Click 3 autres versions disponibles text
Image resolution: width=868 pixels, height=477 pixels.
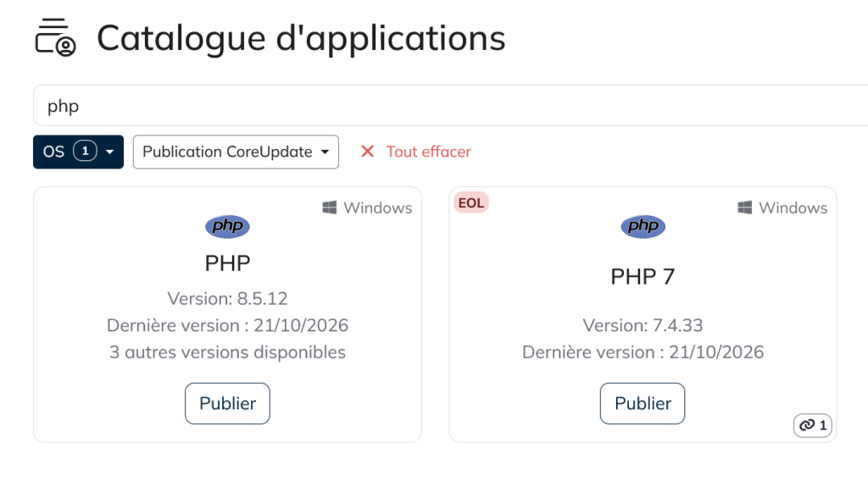tap(227, 352)
